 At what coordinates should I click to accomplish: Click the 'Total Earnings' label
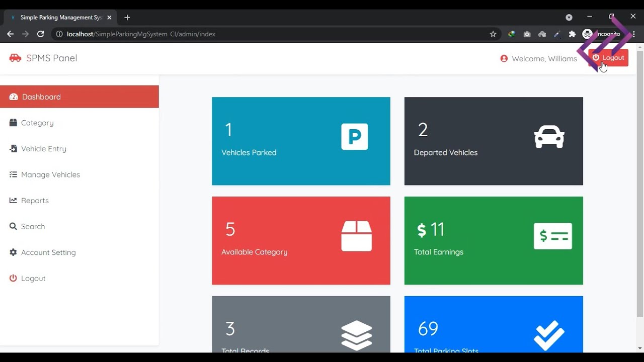tap(439, 252)
